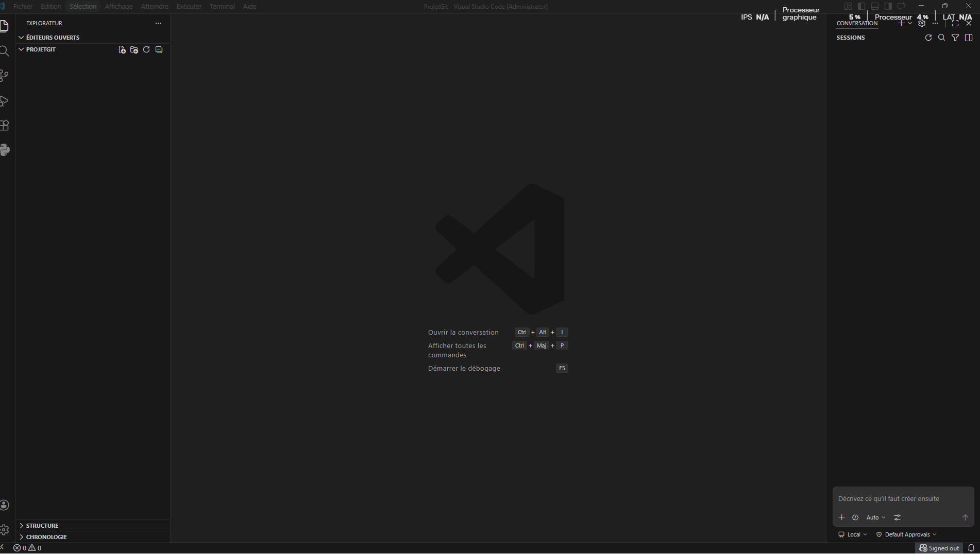Focus the chat input describing what to create

(x=903, y=499)
